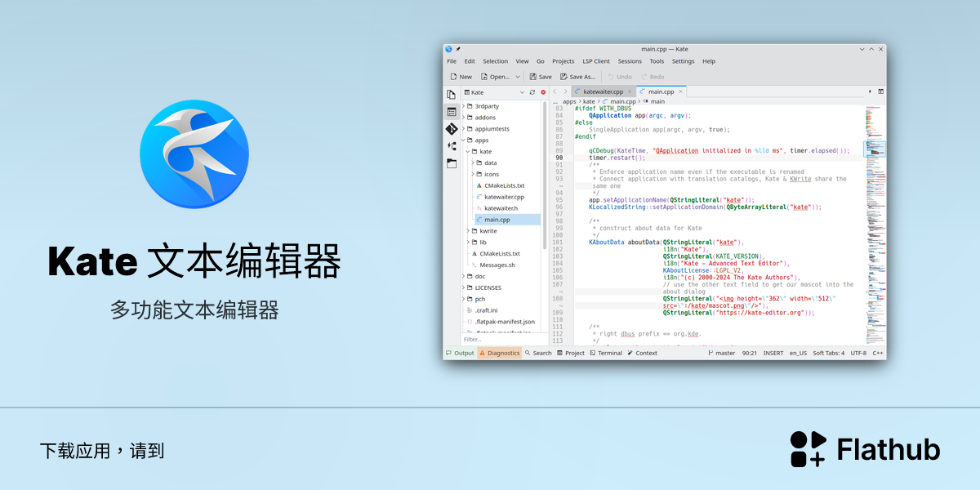Expand the data folder
980x490 pixels.
pos(473,163)
